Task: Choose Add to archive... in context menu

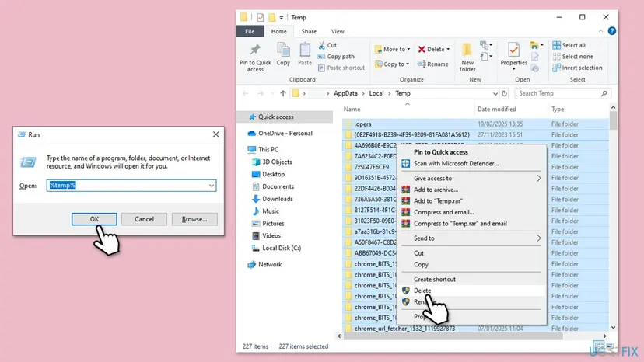Action: pyautogui.click(x=436, y=190)
